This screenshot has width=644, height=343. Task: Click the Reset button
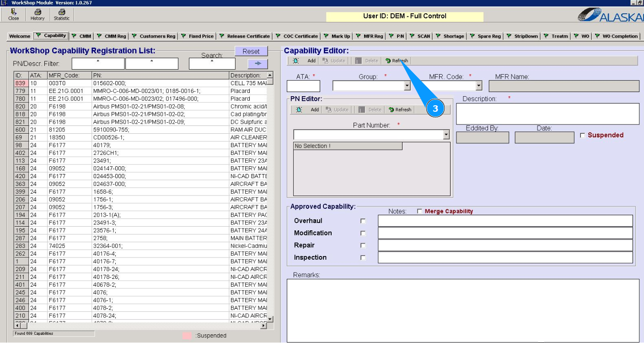251,51
